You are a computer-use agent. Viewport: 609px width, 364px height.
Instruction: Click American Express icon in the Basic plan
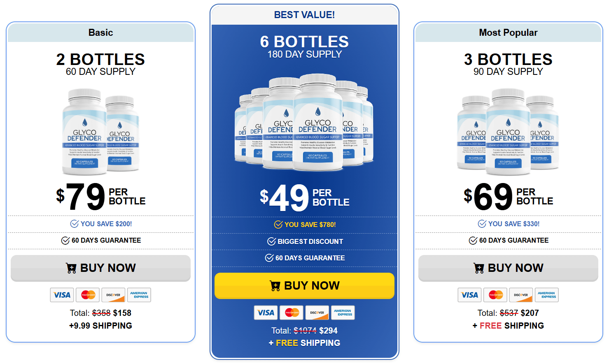[139, 295]
